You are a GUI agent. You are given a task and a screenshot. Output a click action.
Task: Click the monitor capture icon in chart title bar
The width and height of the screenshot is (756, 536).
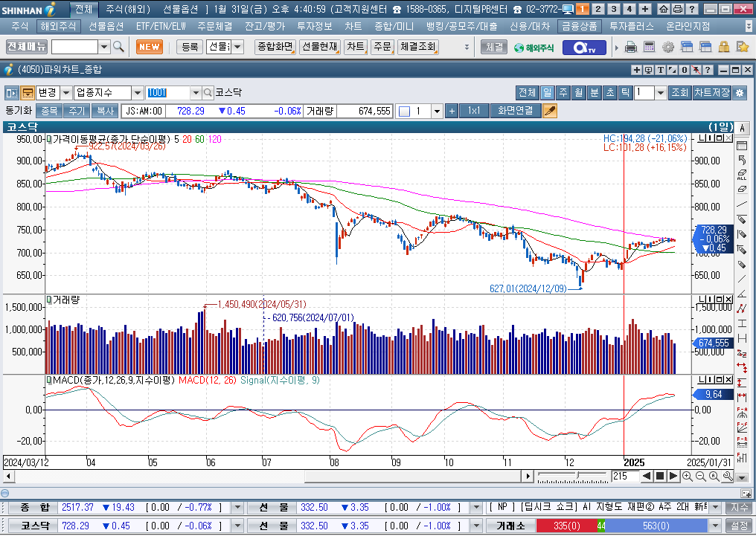point(649,70)
